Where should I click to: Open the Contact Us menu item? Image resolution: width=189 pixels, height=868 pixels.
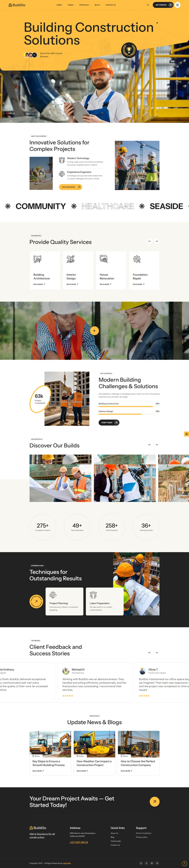(x=110, y=5)
